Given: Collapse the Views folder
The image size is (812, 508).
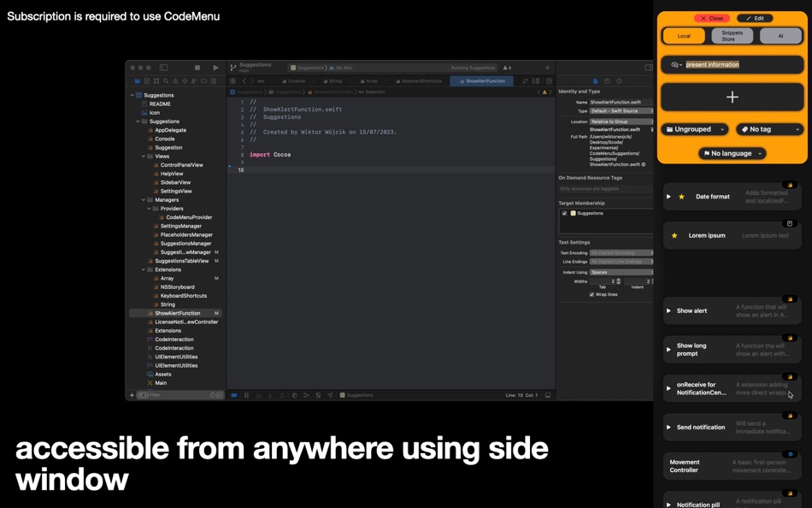Looking at the screenshot, I should click(144, 156).
